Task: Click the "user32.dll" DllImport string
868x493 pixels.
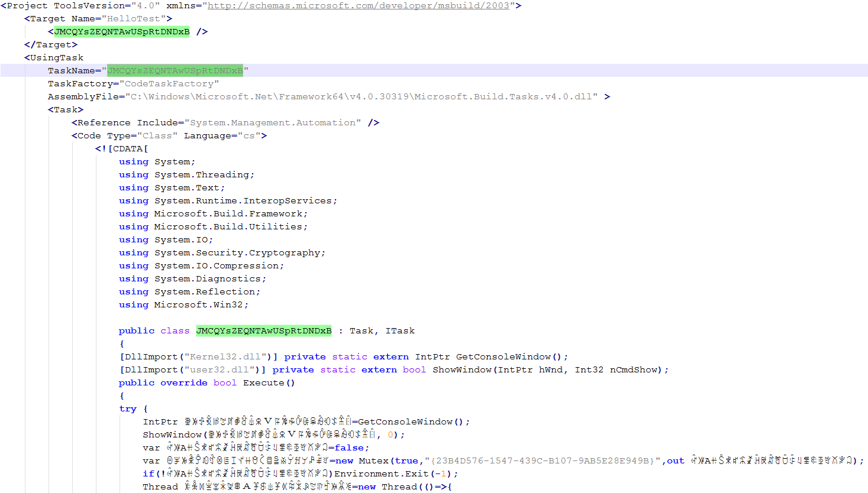Action: 220,369
